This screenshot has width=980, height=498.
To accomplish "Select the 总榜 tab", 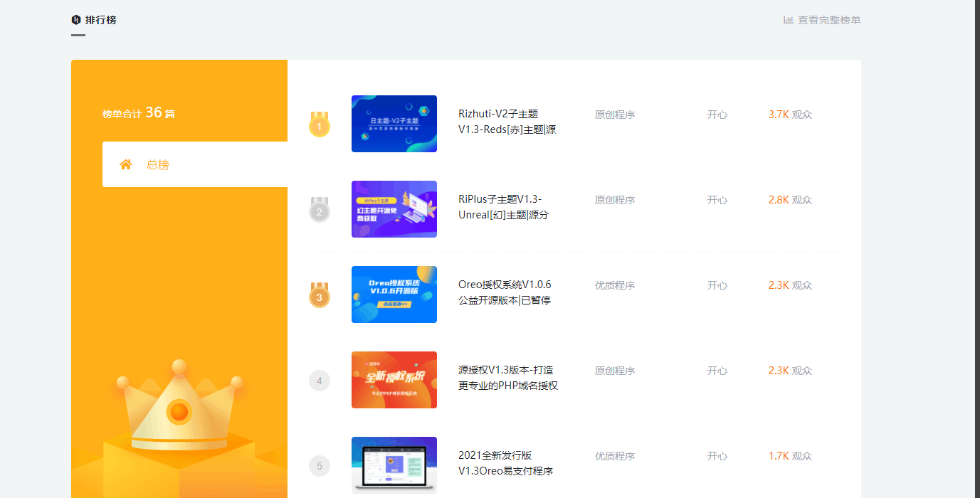I will 157,164.
